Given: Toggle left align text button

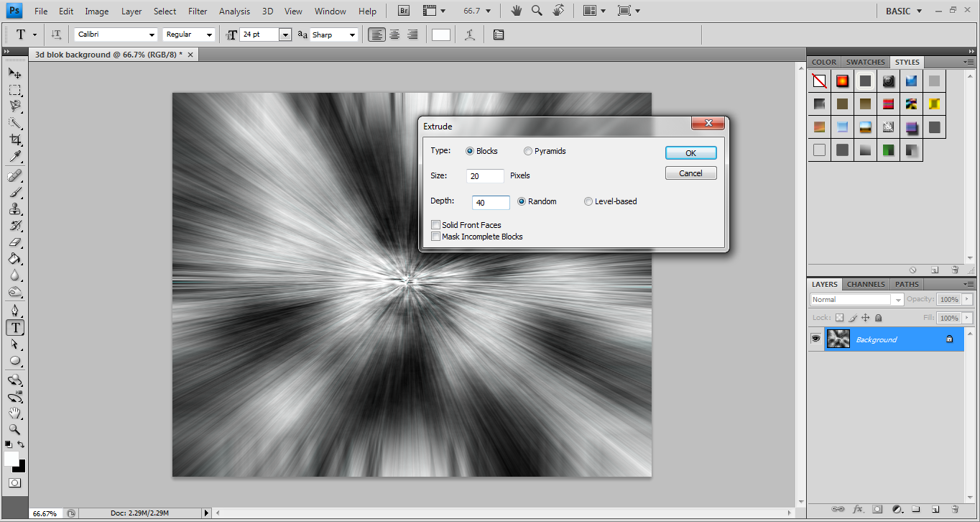Looking at the screenshot, I should point(376,35).
